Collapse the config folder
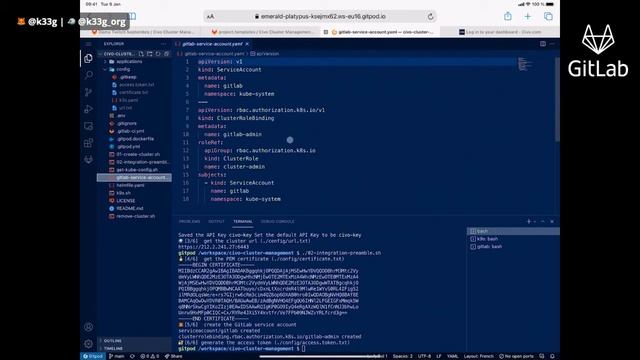 123,69
